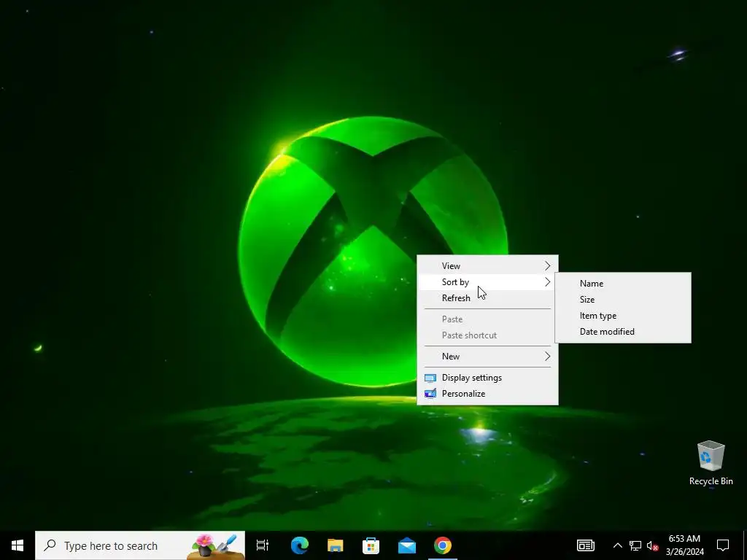Show hidden system tray icons
Screen dimensions: 747x560
click(617, 545)
